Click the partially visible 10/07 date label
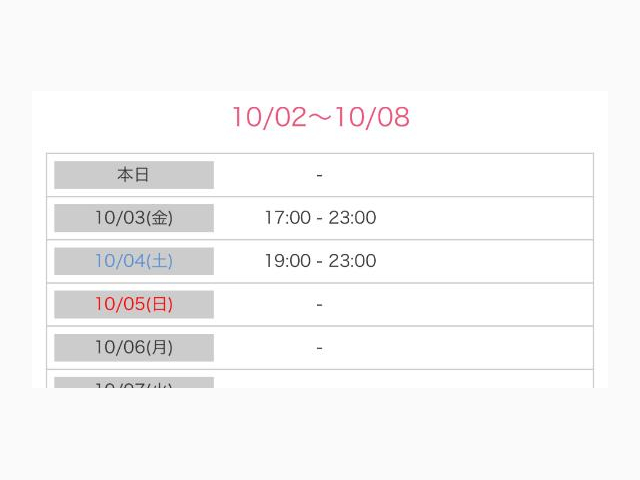Screen dimensions: 640x480 pyautogui.click(x=133, y=383)
